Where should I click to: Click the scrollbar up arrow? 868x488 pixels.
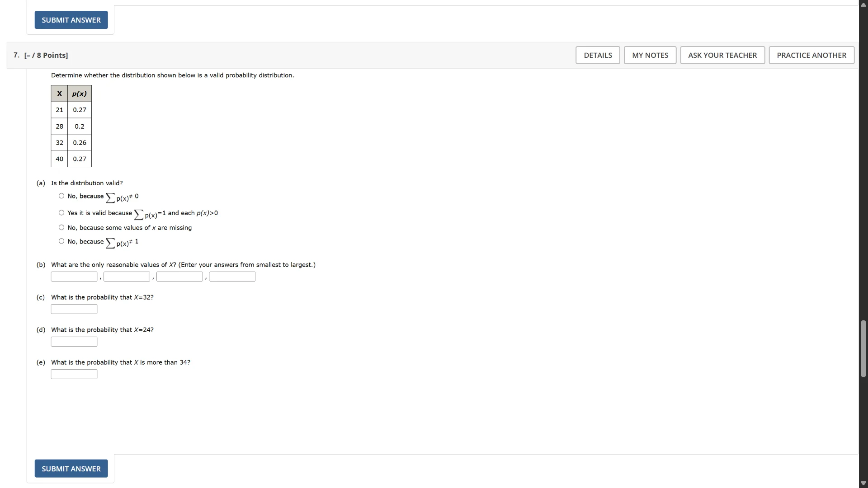(863, 5)
